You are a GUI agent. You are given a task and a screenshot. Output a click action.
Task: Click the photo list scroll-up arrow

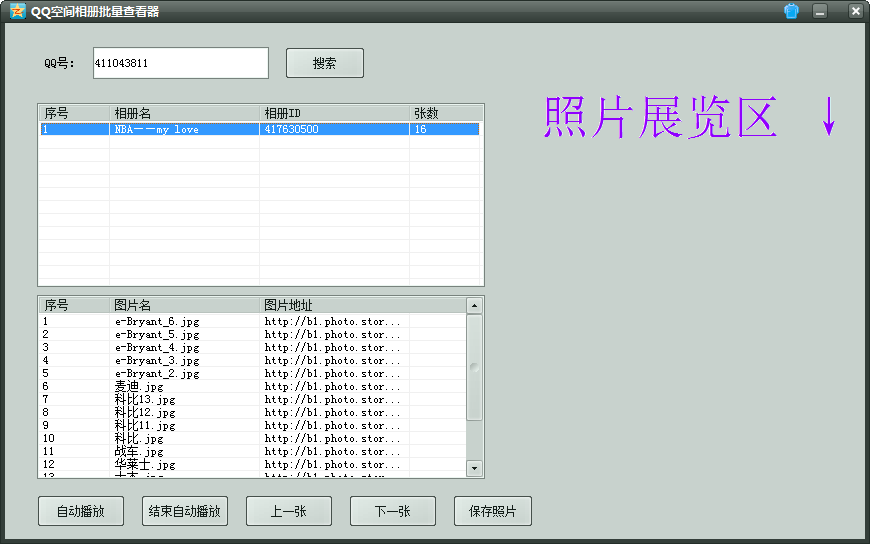pyautogui.click(x=474, y=305)
